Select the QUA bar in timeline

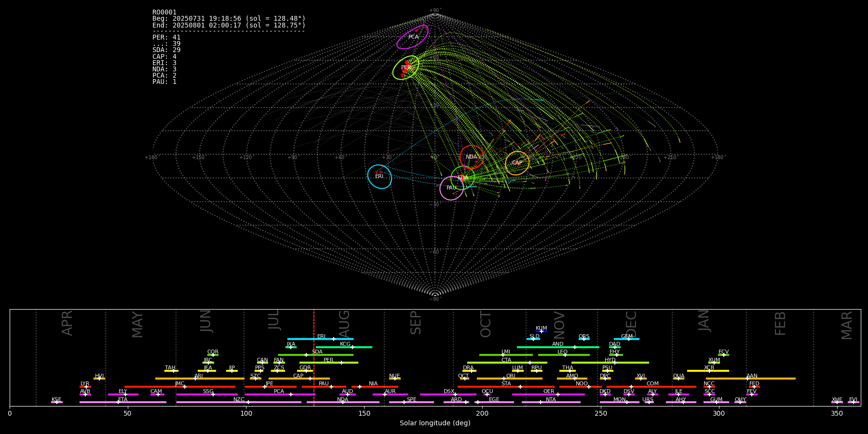[678, 379]
